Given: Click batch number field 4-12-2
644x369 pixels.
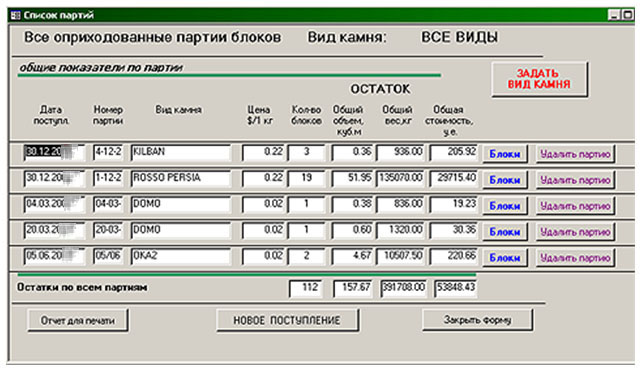Looking at the screenshot, I should coord(108,152).
